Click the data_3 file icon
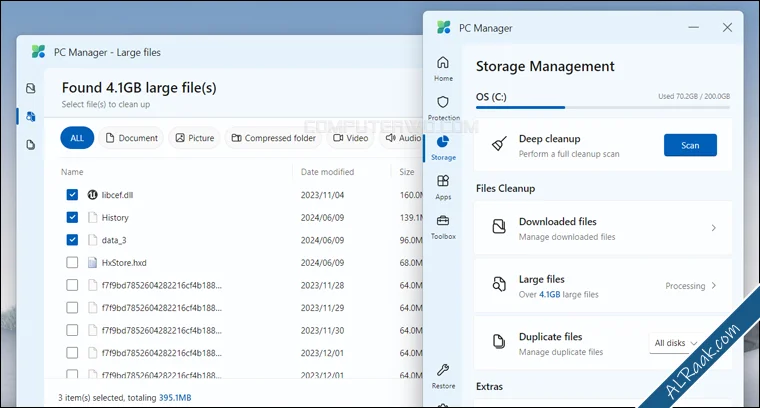 click(x=92, y=240)
